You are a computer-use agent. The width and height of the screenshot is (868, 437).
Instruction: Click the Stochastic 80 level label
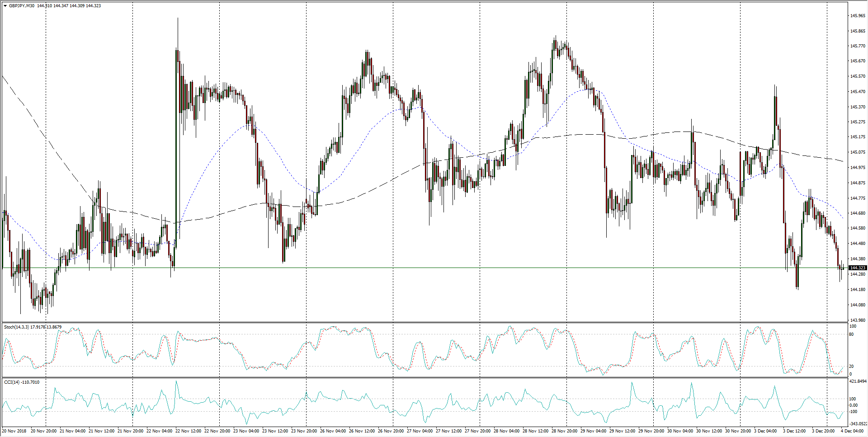(851, 334)
